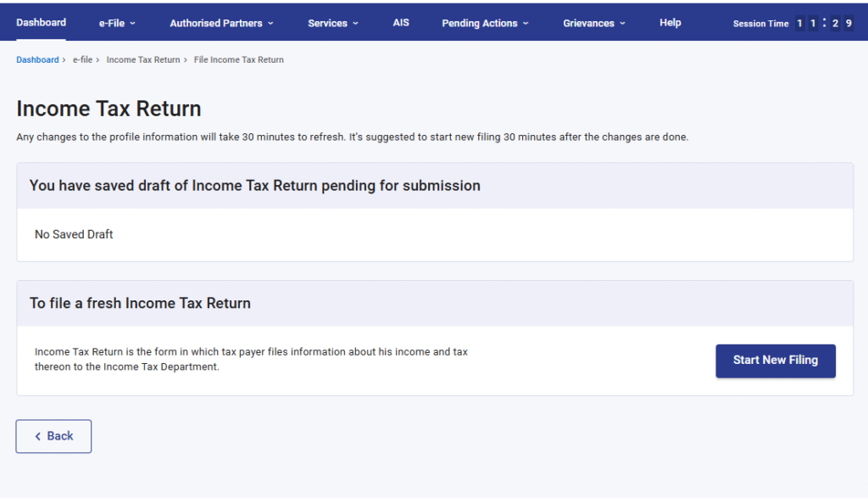Open AIS from the navigation bar
This screenshot has width=868, height=498.
pyautogui.click(x=401, y=23)
